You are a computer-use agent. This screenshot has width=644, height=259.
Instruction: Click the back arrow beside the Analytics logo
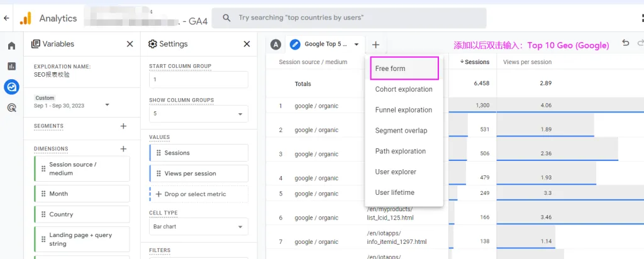pyautogui.click(x=6, y=18)
